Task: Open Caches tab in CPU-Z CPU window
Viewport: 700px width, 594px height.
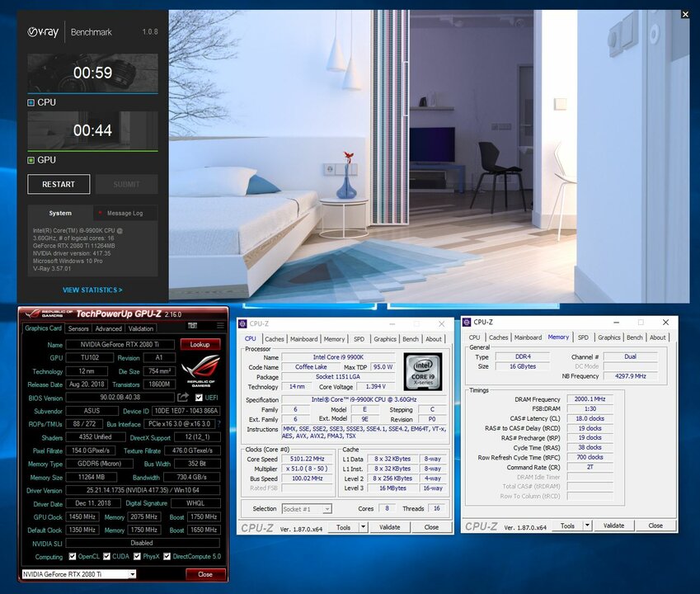Action: (x=274, y=339)
